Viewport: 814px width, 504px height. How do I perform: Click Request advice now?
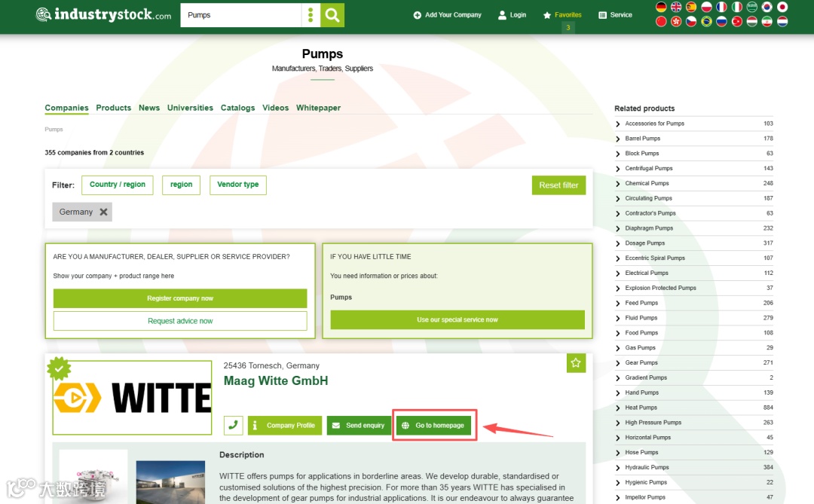point(180,321)
